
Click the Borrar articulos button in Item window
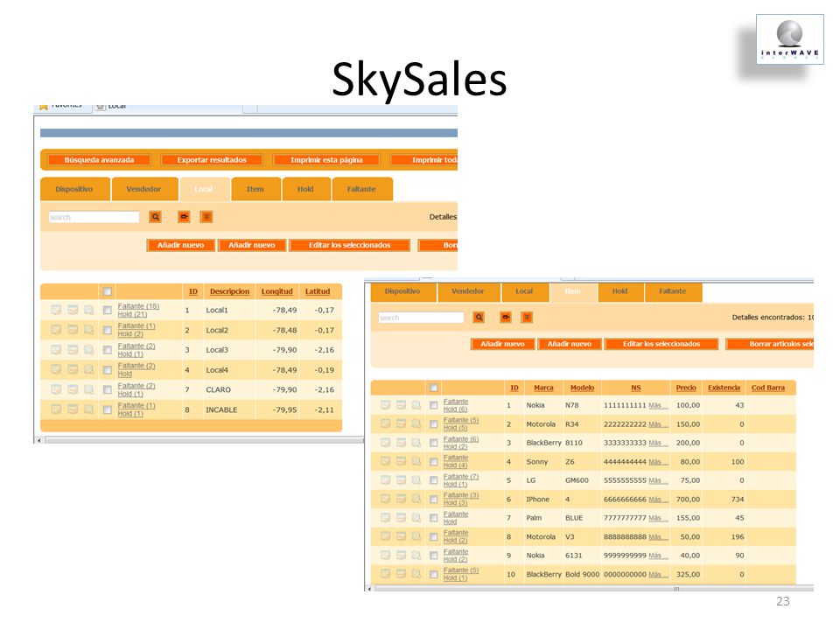click(x=770, y=344)
